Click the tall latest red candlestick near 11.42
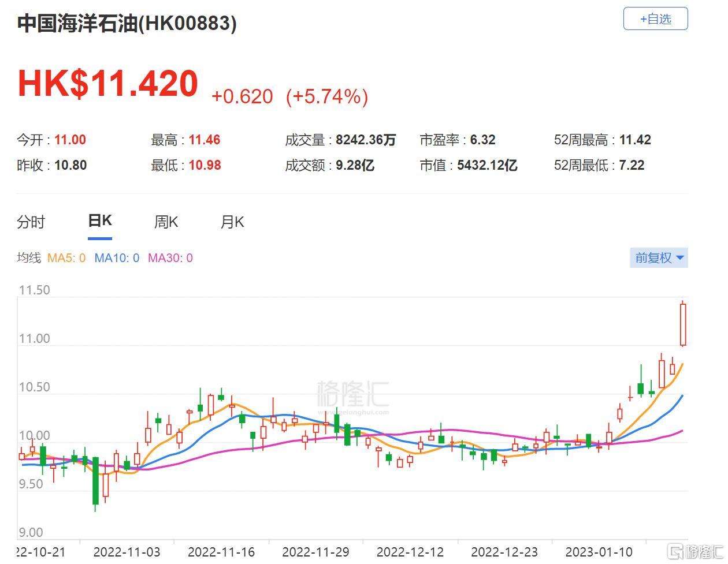 tap(683, 324)
